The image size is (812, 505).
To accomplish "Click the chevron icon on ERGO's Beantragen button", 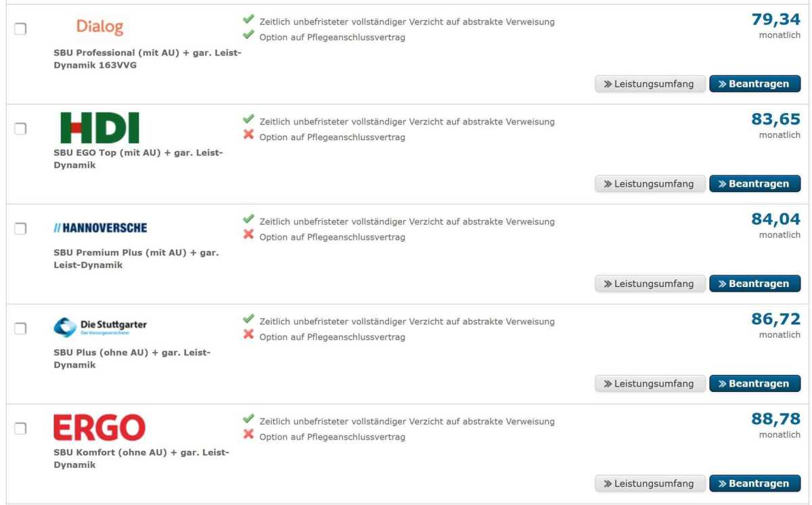I will click(723, 483).
